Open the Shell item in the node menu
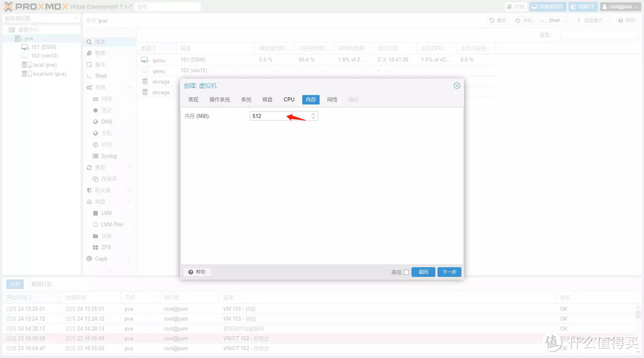Image resolution: width=644 pixels, height=358 pixels. (101, 76)
